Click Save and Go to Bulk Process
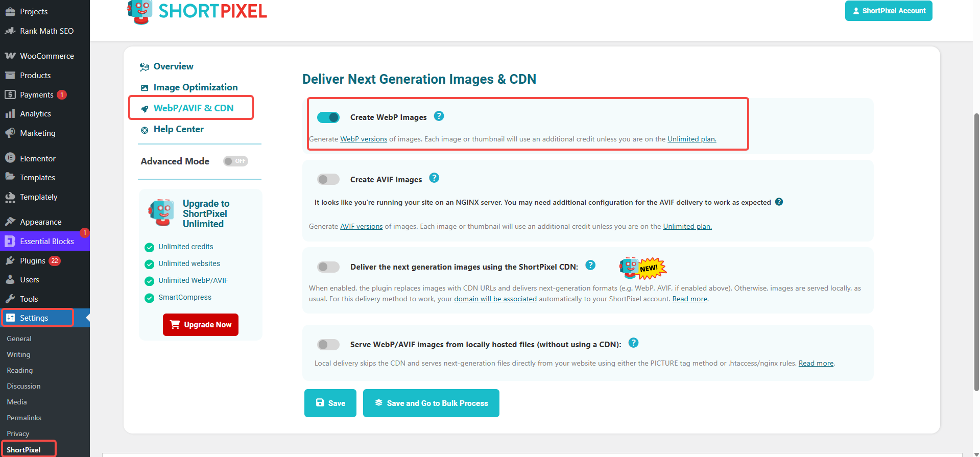980x457 pixels. 431,403
